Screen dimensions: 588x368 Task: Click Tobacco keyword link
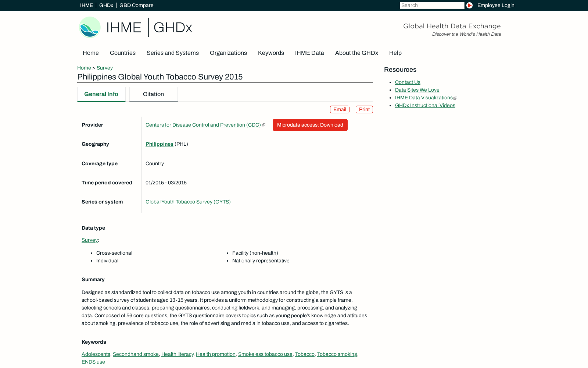[x=305, y=354]
